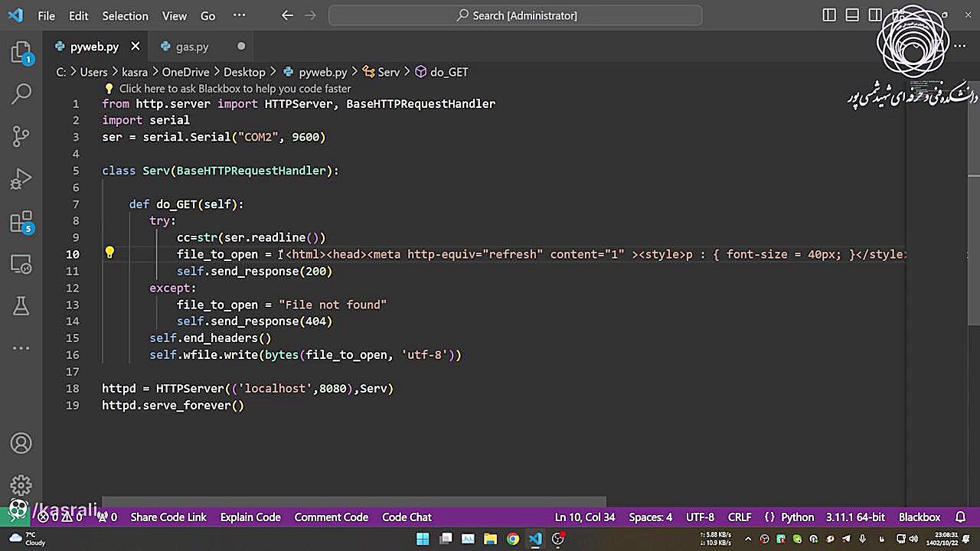
Task: Toggle the primary sidebar layout button
Action: [x=829, y=15]
